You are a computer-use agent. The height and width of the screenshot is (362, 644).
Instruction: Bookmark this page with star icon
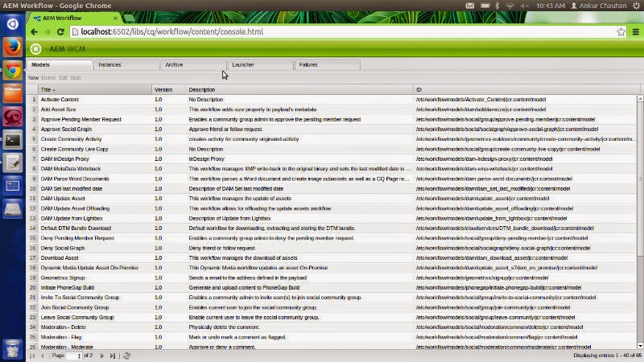click(x=621, y=31)
